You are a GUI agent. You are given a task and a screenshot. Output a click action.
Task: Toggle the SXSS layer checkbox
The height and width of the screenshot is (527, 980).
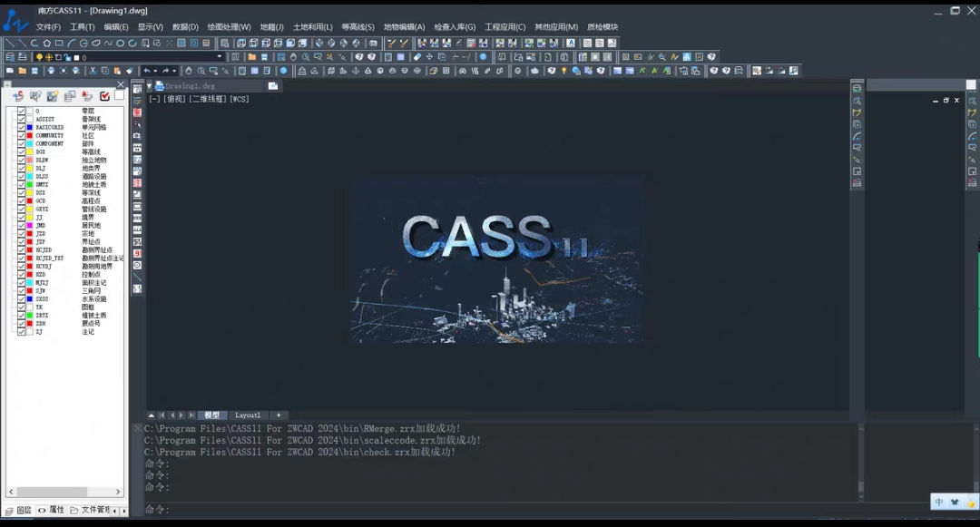(x=21, y=298)
